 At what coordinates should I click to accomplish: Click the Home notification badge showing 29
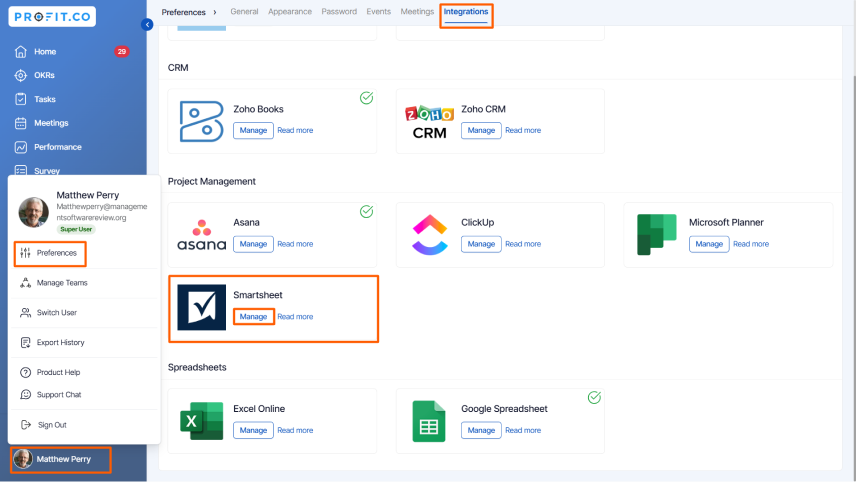[x=121, y=51]
